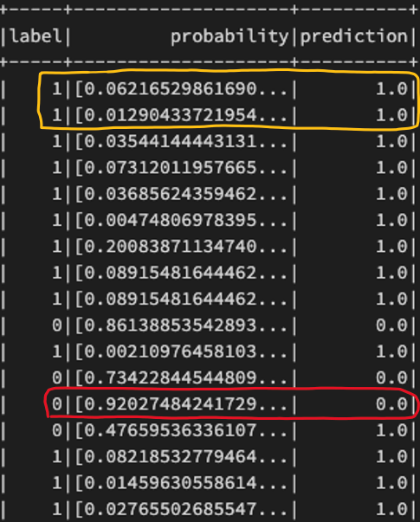
Task: Click probability 0.20083871134740 cell
Action: coord(181,247)
